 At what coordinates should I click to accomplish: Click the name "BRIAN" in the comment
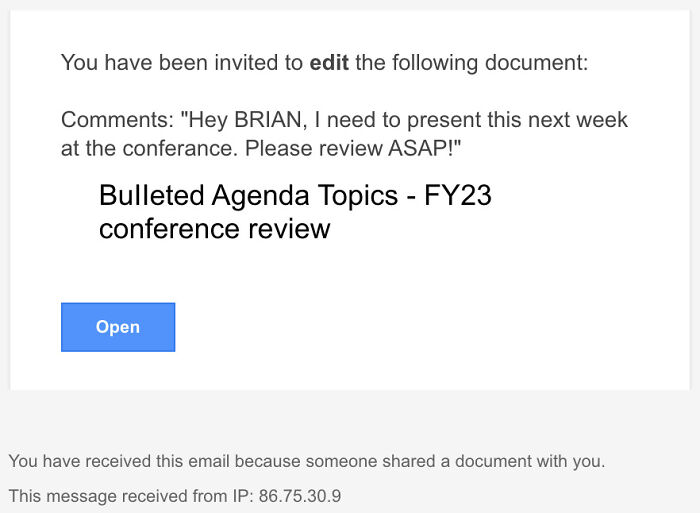tap(272, 121)
